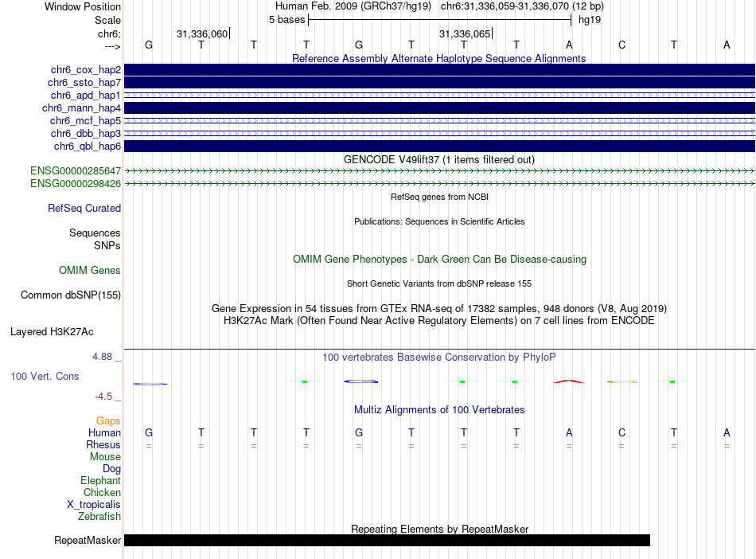Image resolution: width=756 pixels, height=559 pixels.
Task: Click the chr6_cox_hap2 solid alignment bar
Action: [439, 70]
